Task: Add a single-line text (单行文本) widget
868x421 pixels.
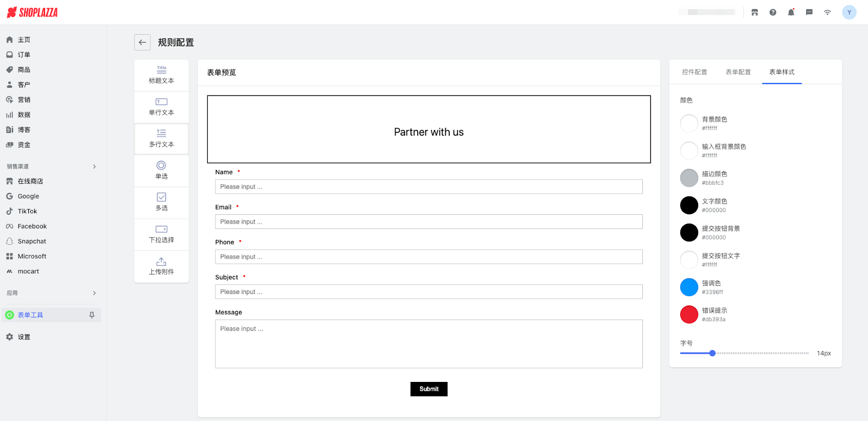Action: pyautogui.click(x=161, y=107)
